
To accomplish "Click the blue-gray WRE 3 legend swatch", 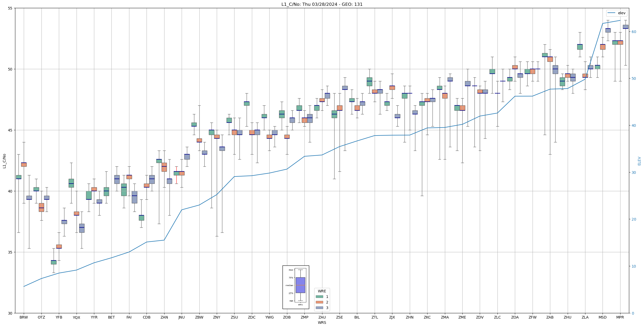I will [x=319, y=308].
